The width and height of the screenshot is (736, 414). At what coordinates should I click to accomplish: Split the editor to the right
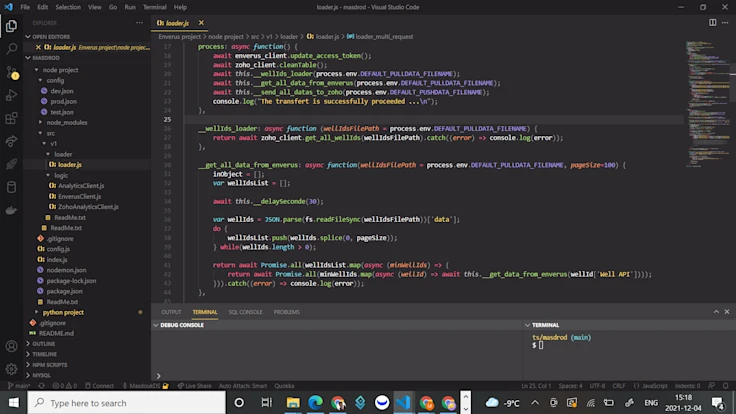[713, 23]
